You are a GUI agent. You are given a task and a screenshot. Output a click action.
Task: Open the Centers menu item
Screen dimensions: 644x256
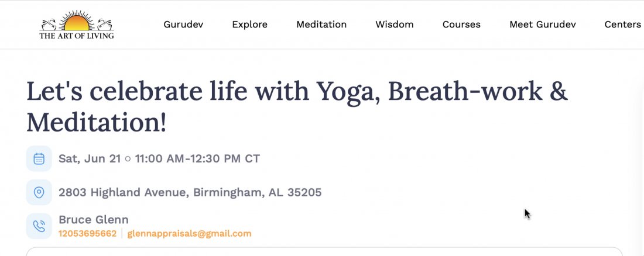(x=622, y=25)
